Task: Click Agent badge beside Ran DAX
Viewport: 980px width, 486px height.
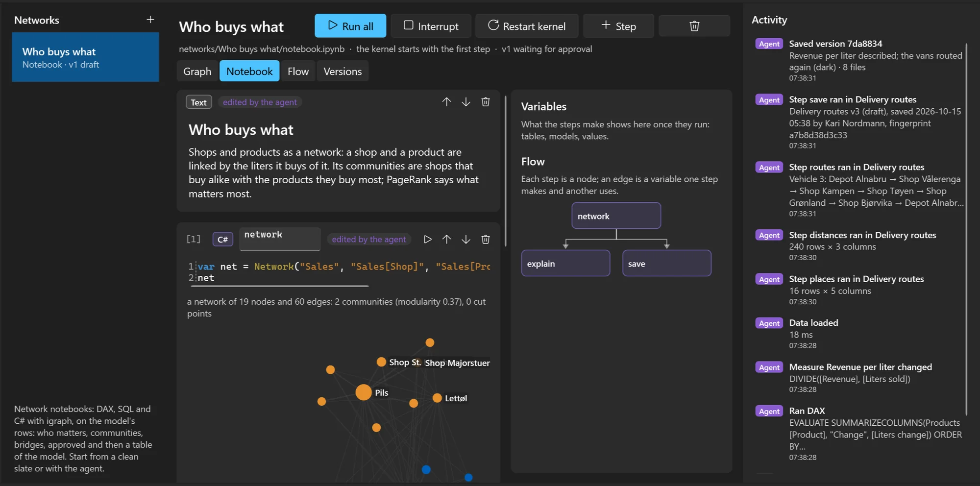Action: coord(769,411)
